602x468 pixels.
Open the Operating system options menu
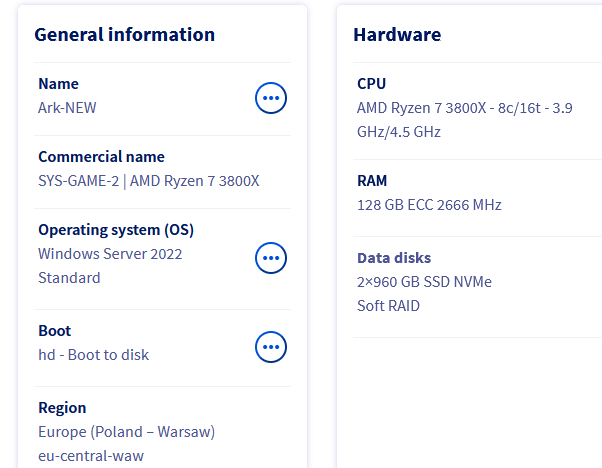coord(271,257)
